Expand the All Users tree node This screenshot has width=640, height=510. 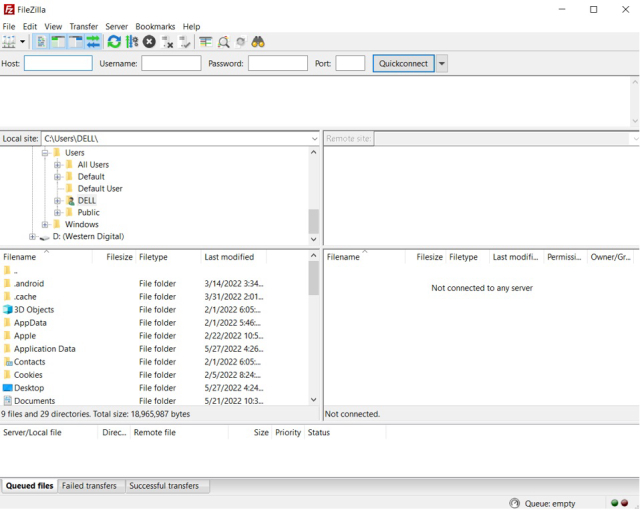pyautogui.click(x=58, y=165)
